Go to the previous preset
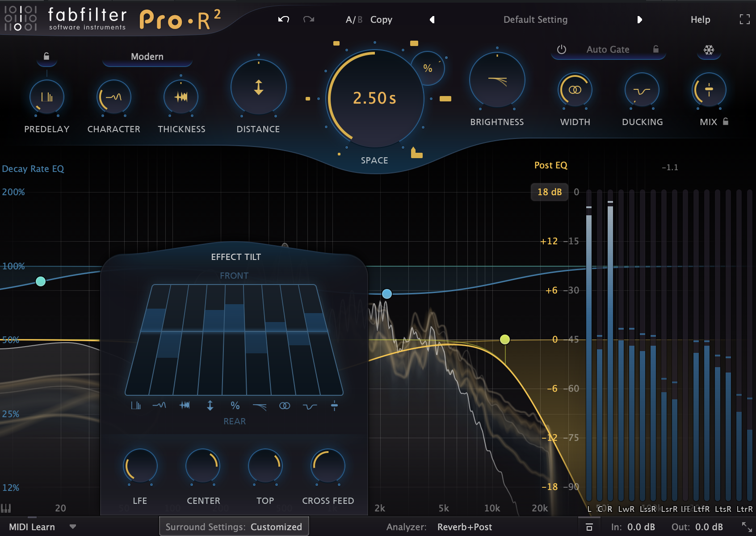The image size is (756, 536). (432, 20)
